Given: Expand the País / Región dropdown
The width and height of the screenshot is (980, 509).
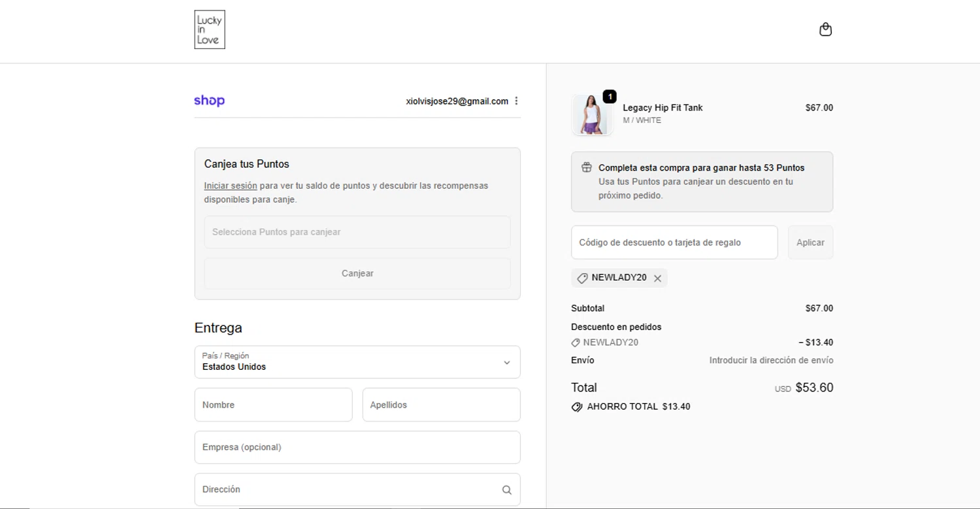Looking at the screenshot, I should pos(357,362).
